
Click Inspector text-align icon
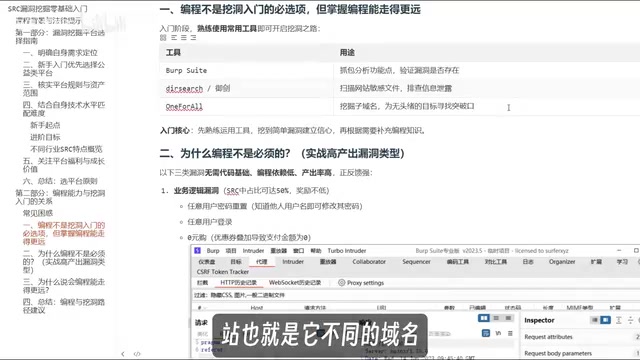tap(619, 320)
